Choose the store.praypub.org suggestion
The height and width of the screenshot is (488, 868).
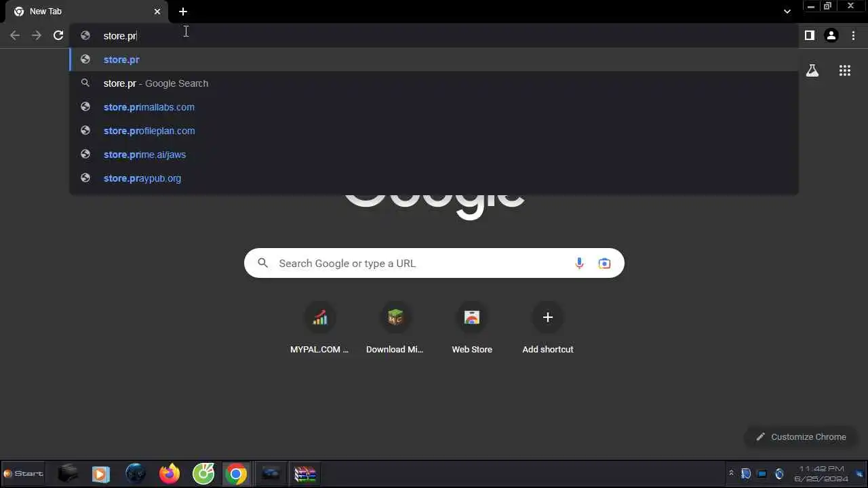click(x=434, y=178)
